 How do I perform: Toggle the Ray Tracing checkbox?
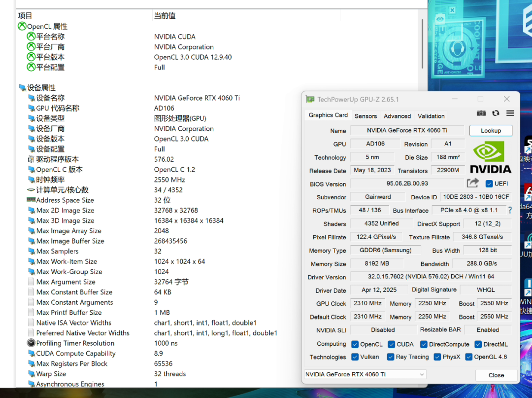tap(391, 357)
